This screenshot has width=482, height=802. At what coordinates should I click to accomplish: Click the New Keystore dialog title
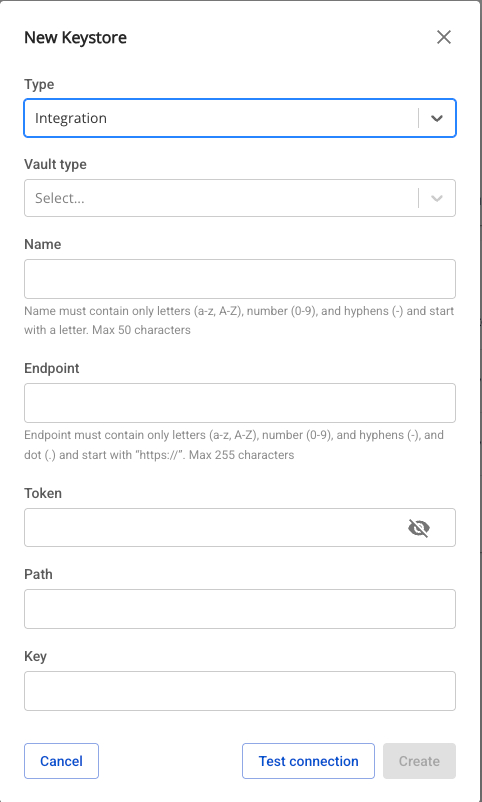click(x=76, y=37)
